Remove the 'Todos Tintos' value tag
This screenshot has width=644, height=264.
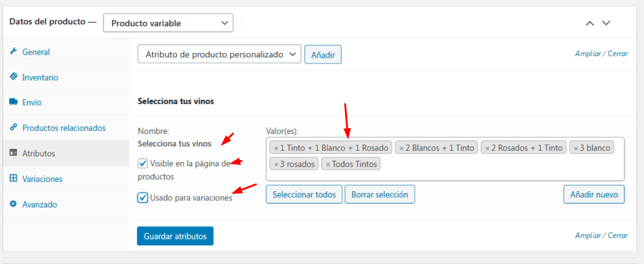tap(328, 164)
